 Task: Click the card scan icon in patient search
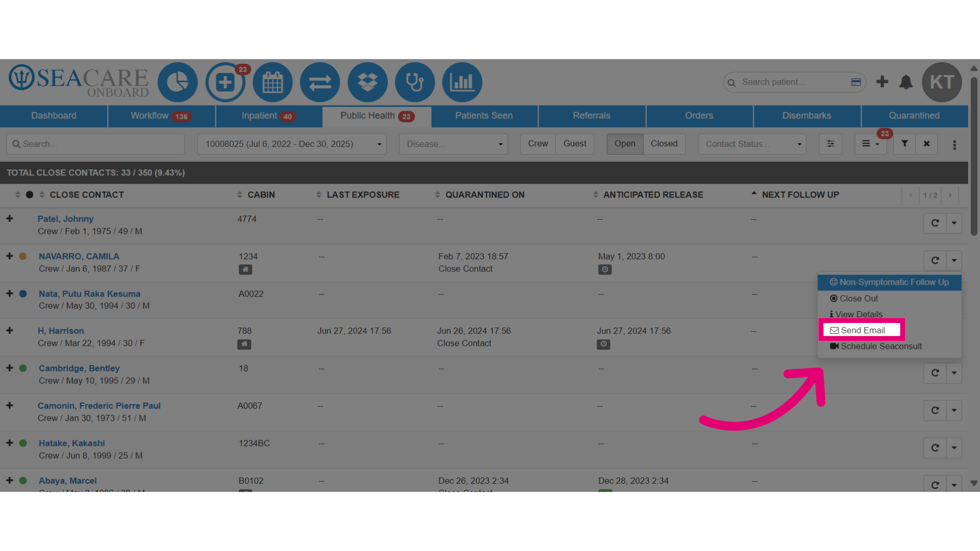856,82
